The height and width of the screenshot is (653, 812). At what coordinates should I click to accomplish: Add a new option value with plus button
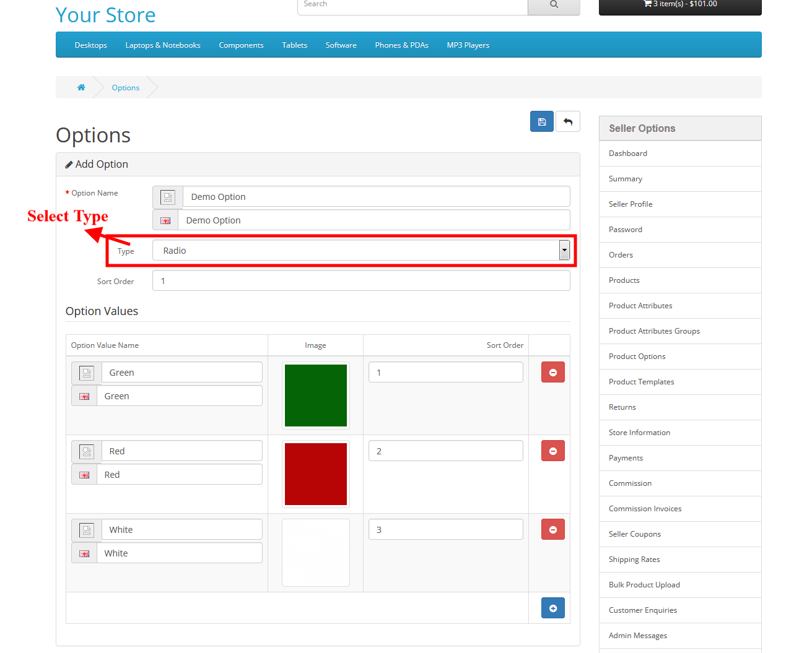[552, 608]
